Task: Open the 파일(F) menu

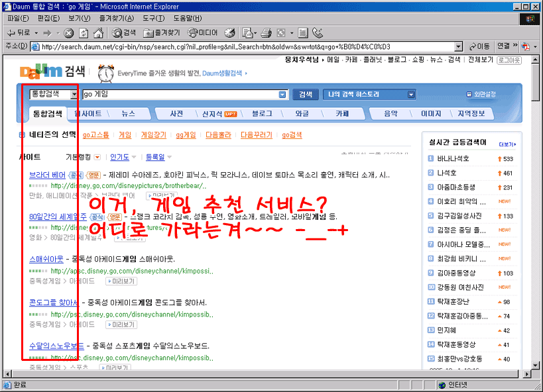Action: coord(18,18)
